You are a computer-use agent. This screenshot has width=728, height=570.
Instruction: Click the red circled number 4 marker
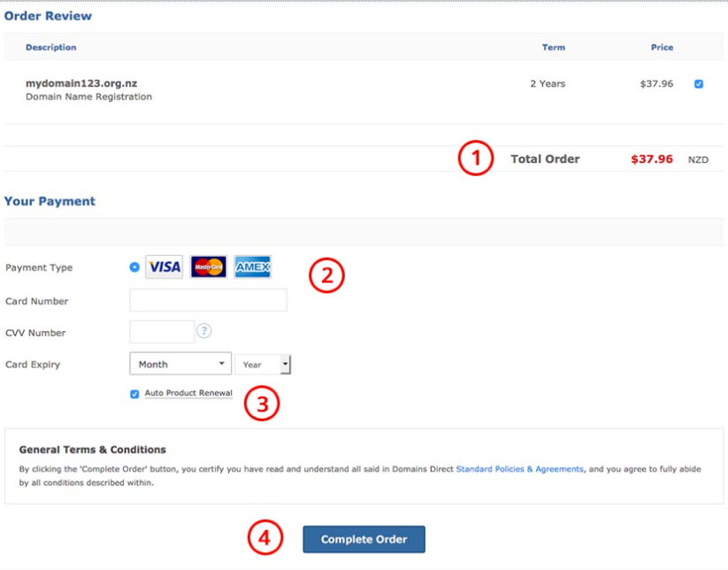pos(264,537)
